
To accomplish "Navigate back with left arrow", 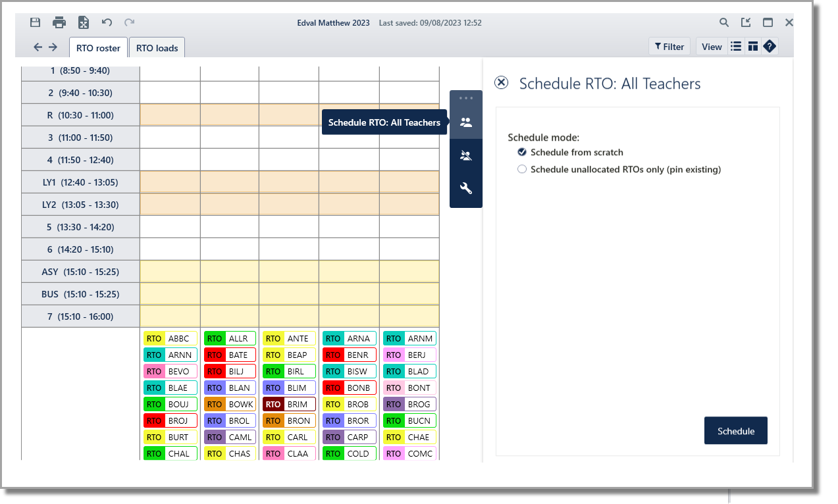I will tap(38, 47).
